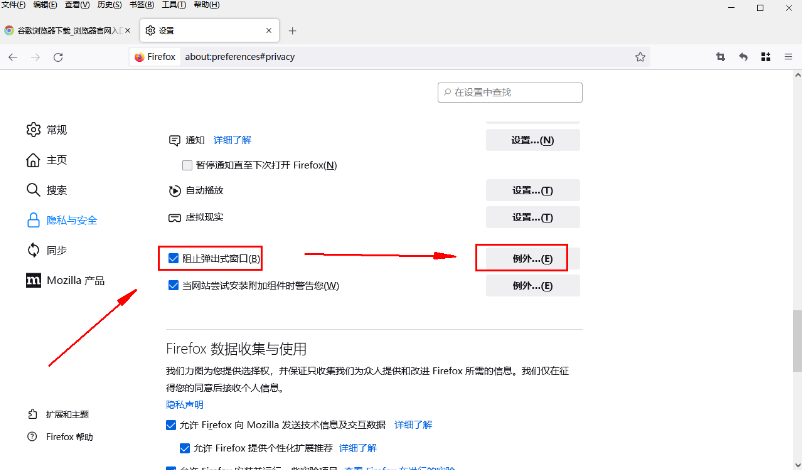This screenshot has width=802, height=470.
Task: Click the forward navigation arrow
Action: [x=35, y=57]
